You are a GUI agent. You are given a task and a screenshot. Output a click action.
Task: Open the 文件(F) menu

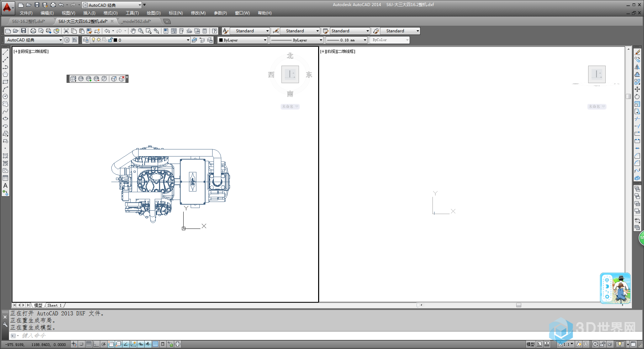click(x=26, y=13)
